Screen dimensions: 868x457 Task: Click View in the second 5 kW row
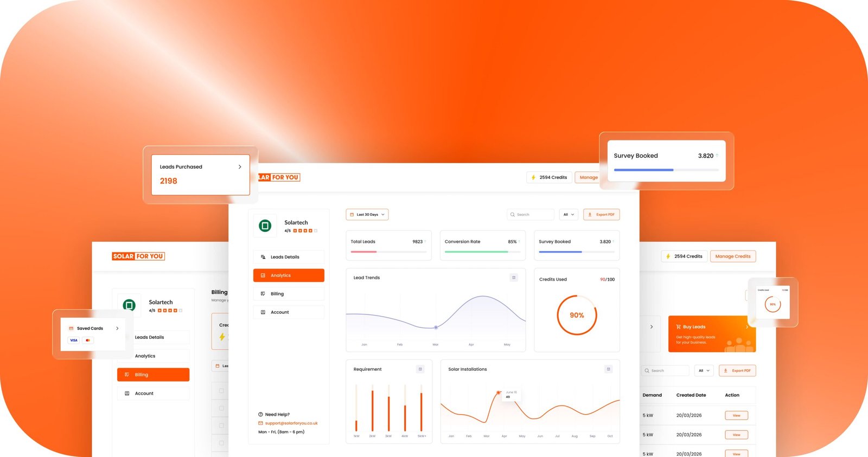pyautogui.click(x=737, y=435)
